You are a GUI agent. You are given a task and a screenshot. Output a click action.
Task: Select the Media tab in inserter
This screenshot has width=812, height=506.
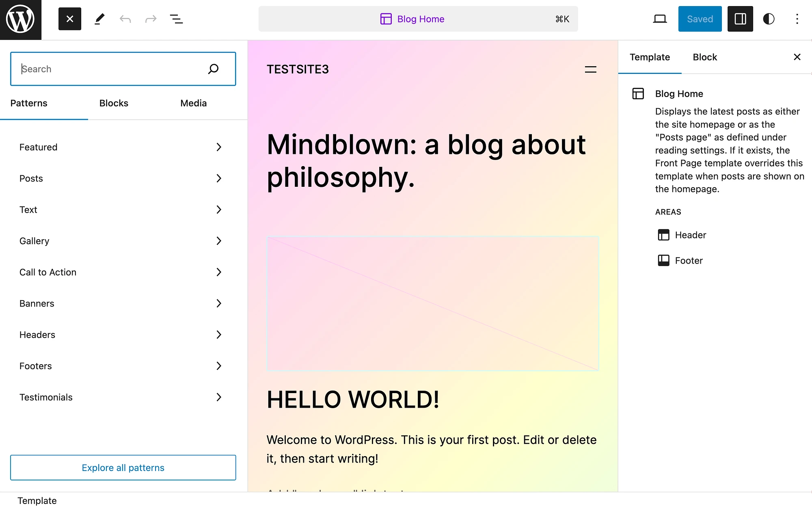[193, 103]
